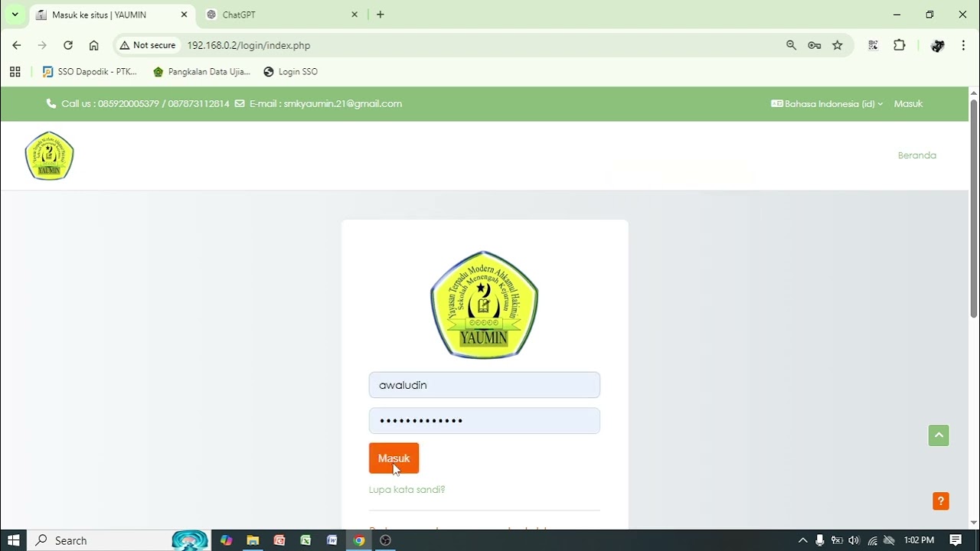Click the Not secure site info badge

148,45
